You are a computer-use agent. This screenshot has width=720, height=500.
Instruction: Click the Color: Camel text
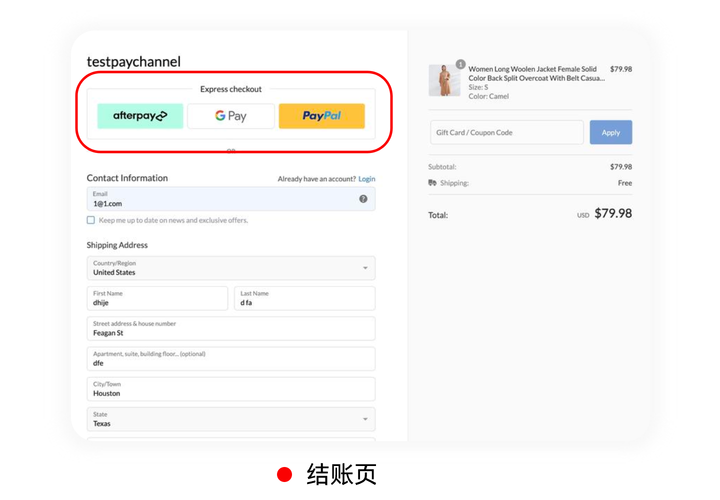point(489,96)
